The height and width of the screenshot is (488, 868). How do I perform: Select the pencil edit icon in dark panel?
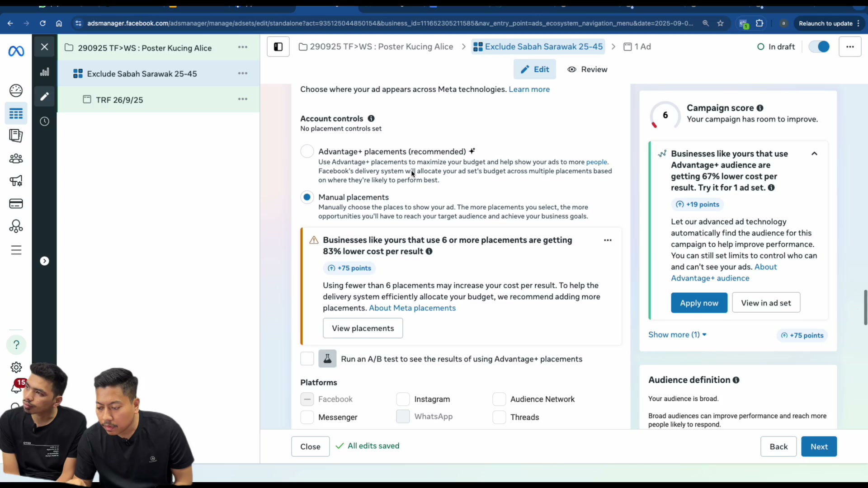click(44, 97)
